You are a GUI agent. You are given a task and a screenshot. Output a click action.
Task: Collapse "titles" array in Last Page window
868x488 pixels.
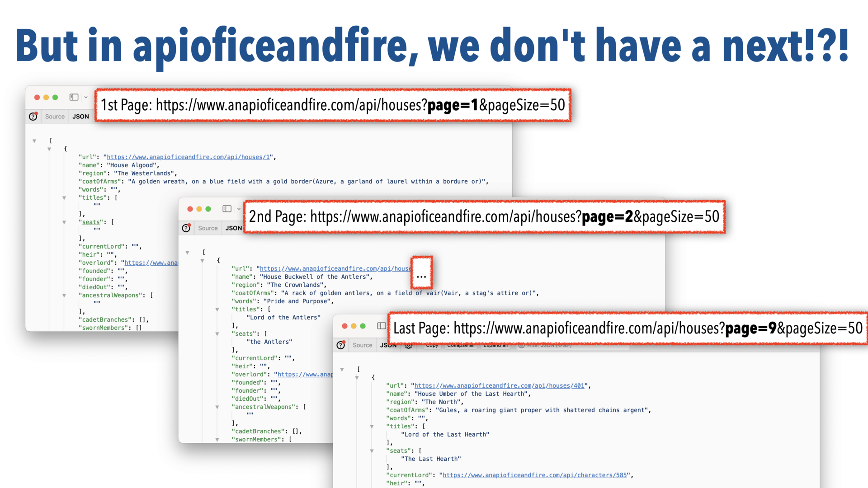click(x=372, y=427)
